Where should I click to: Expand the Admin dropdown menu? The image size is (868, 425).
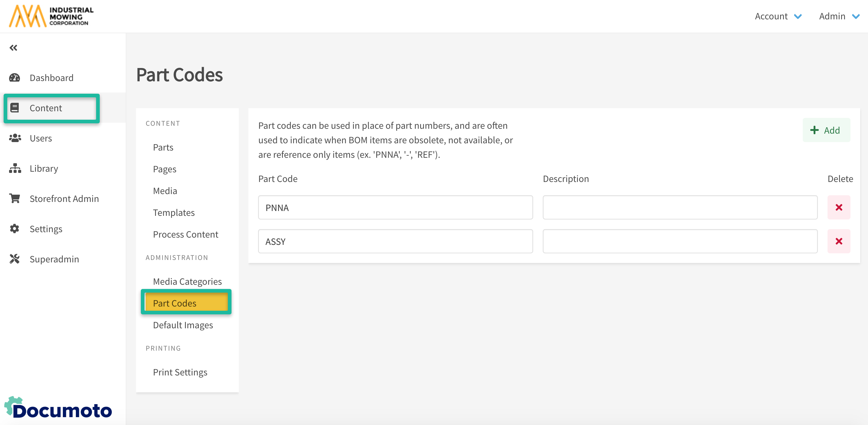pos(839,16)
